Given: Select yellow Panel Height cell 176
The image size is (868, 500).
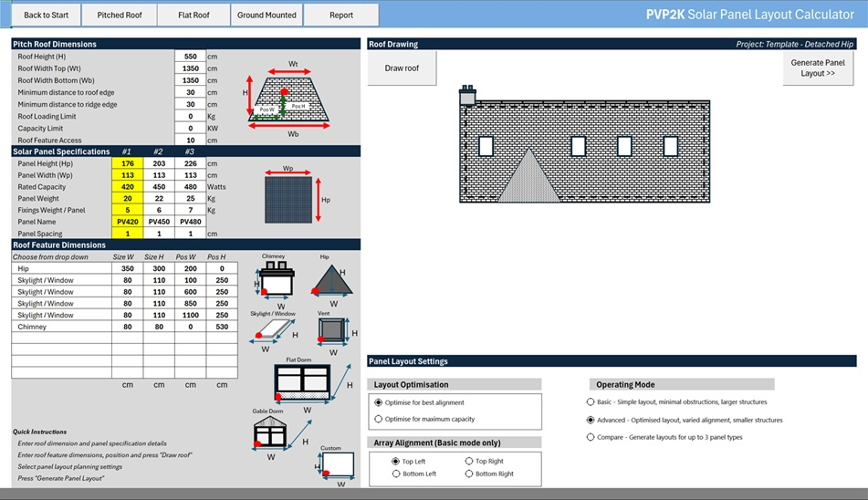Looking at the screenshot, I should [x=127, y=163].
